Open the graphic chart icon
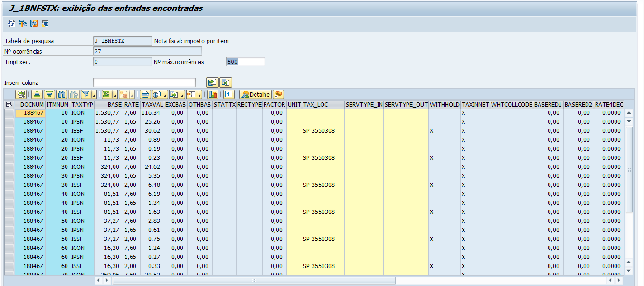The image size is (644, 286). point(212,94)
